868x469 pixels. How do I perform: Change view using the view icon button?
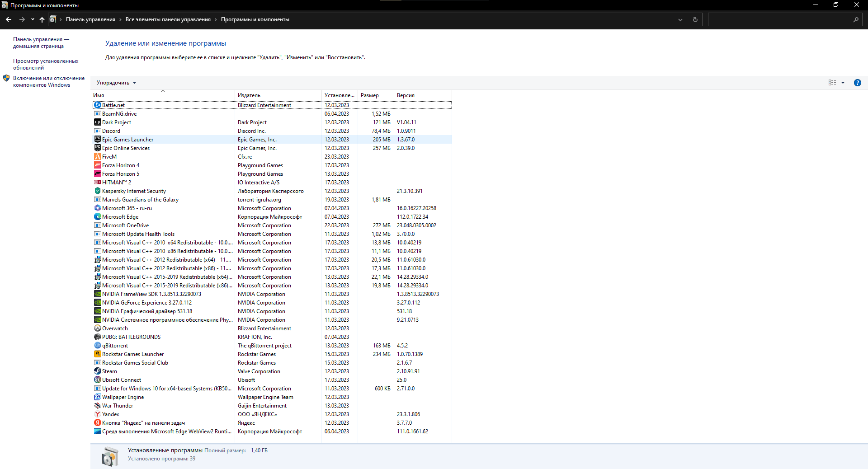[x=832, y=83]
